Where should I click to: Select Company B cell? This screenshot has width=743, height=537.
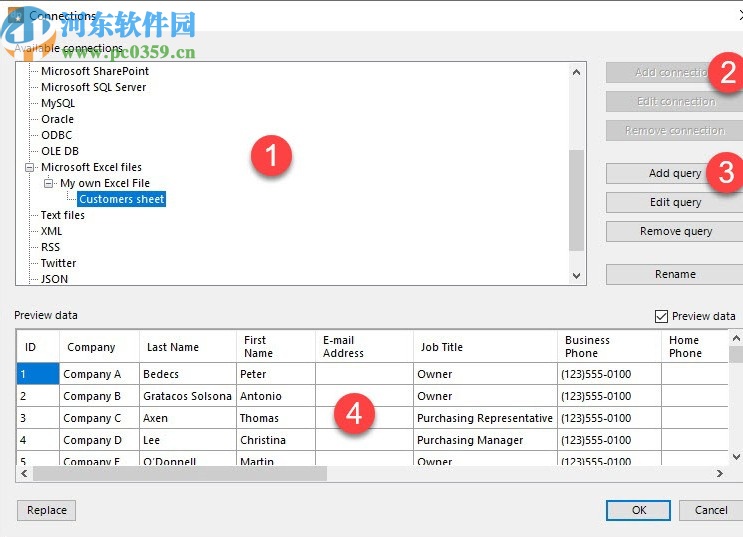pos(100,396)
